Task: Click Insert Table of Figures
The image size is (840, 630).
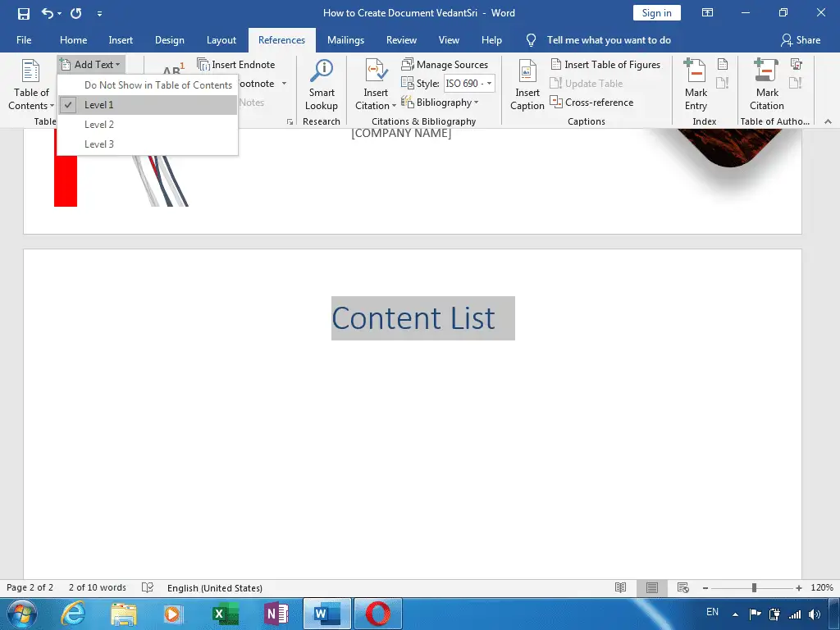Action: pos(605,64)
